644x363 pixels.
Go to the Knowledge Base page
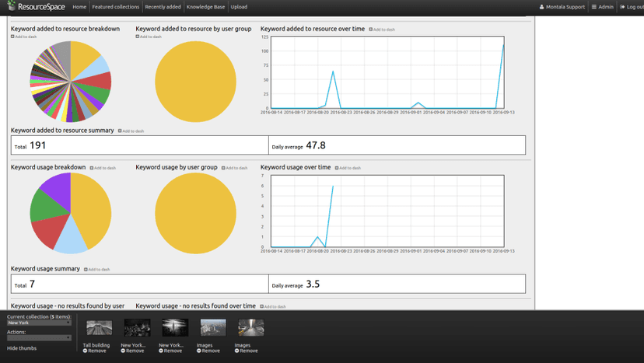pyautogui.click(x=205, y=7)
